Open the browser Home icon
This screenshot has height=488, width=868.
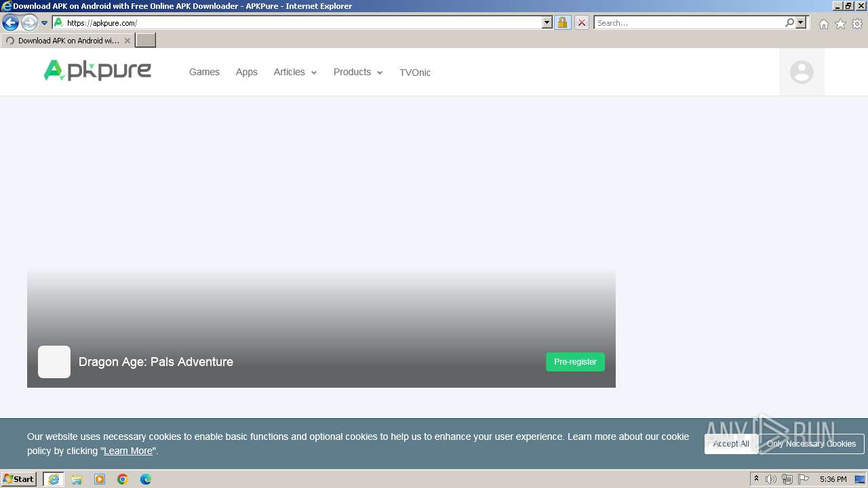pos(823,24)
